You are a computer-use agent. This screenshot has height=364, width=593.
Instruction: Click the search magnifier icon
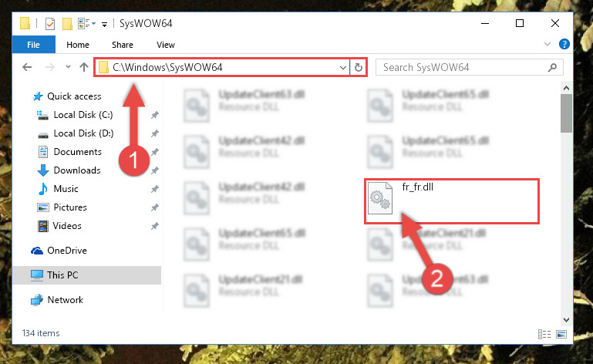click(x=553, y=67)
